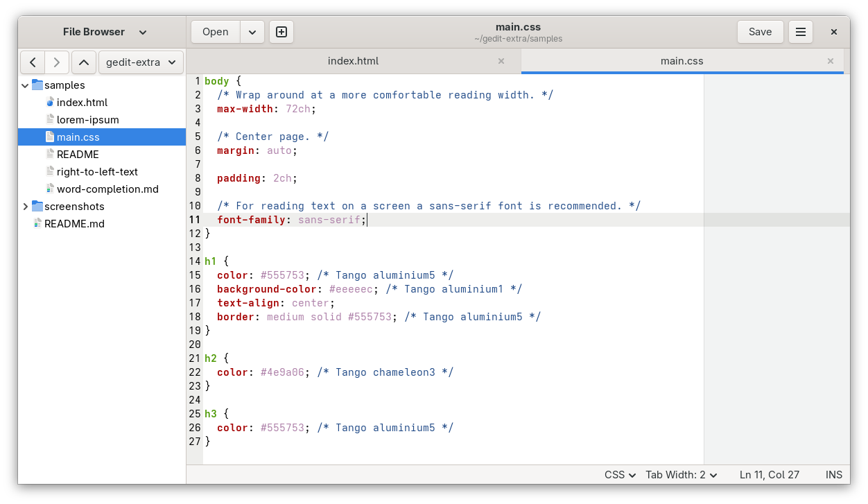The height and width of the screenshot is (504, 868).
Task: Save main.css with the Save button
Action: [760, 31]
